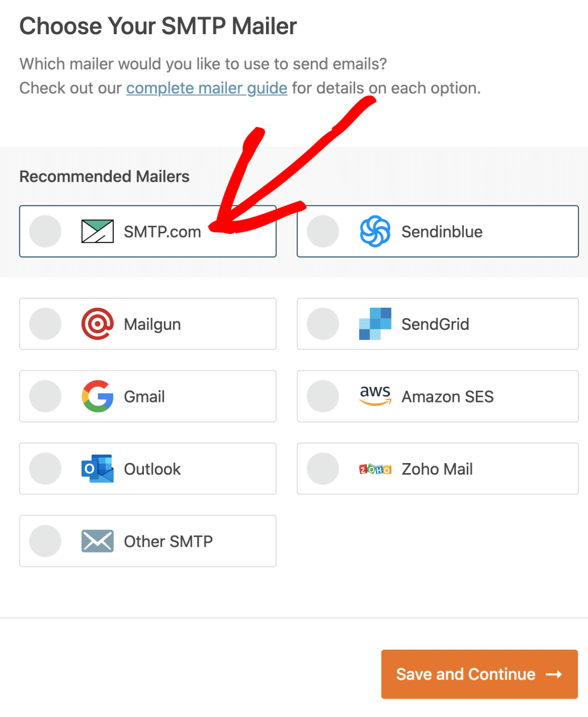
Task: Open the complete mailer guide link
Action: pos(207,88)
